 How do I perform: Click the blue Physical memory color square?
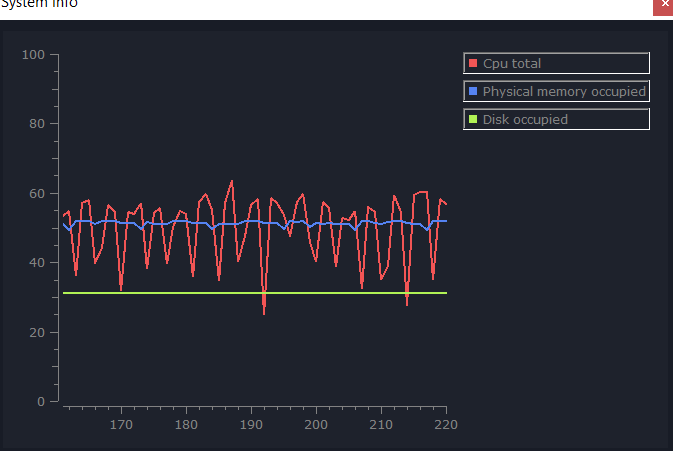tap(472, 91)
